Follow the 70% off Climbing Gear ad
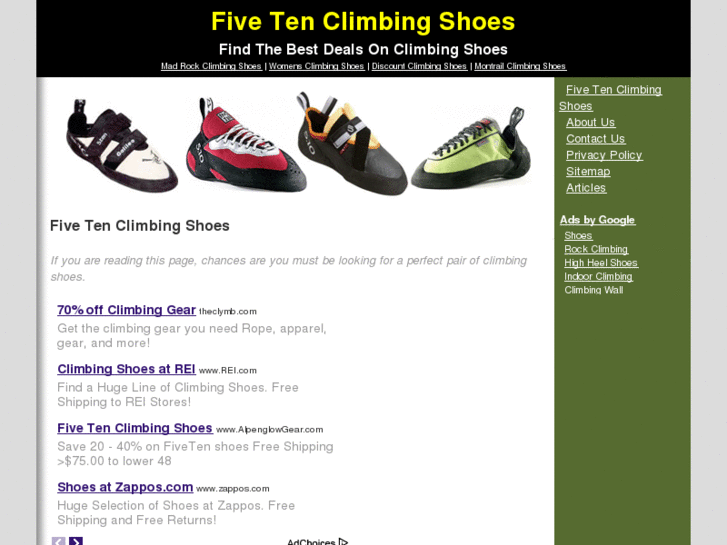 tap(127, 310)
